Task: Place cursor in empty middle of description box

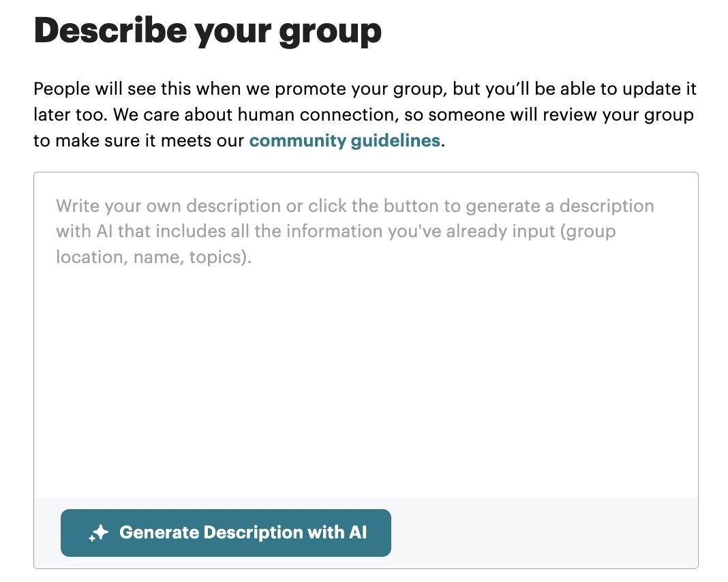Action: pyautogui.click(x=366, y=371)
